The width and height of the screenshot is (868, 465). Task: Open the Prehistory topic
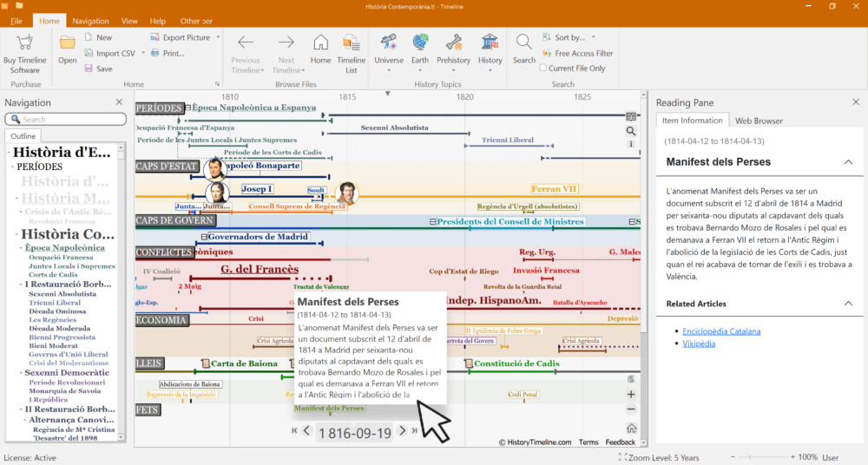tap(453, 53)
